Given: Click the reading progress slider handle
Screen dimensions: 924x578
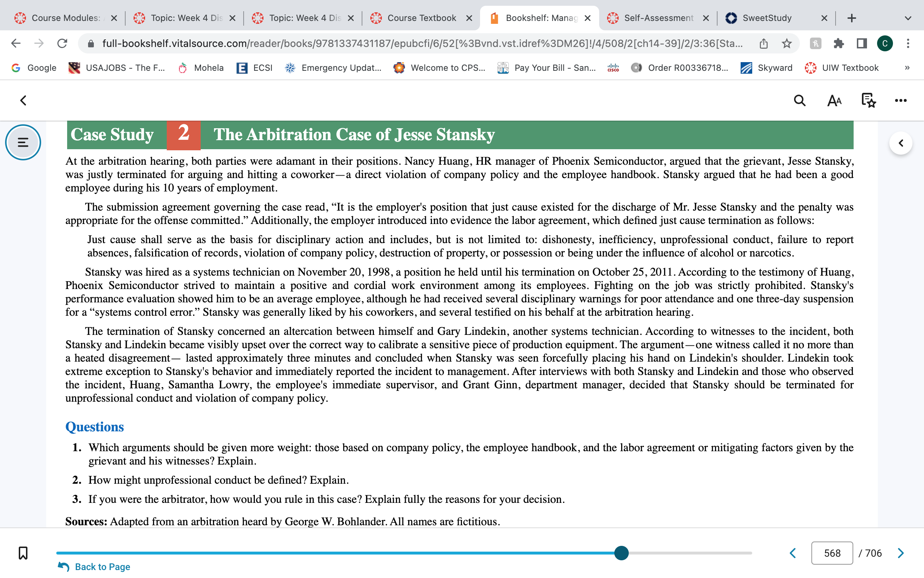Looking at the screenshot, I should coord(621,553).
